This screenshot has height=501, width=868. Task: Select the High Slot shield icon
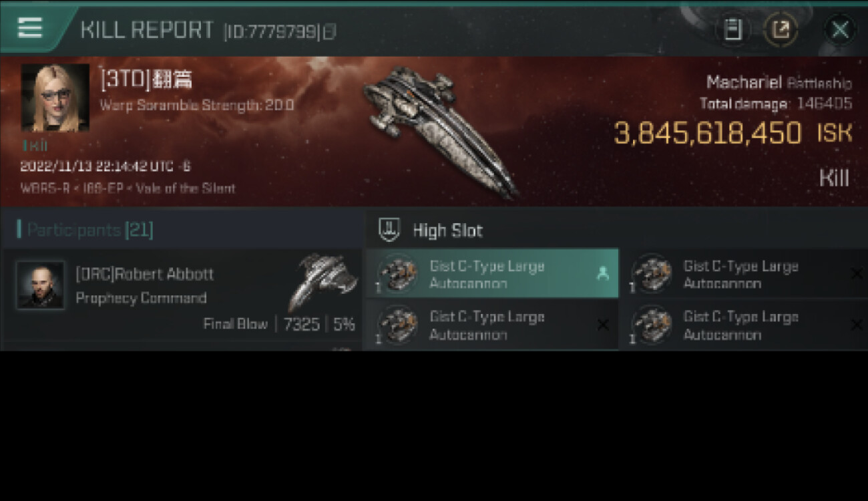pyautogui.click(x=389, y=230)
